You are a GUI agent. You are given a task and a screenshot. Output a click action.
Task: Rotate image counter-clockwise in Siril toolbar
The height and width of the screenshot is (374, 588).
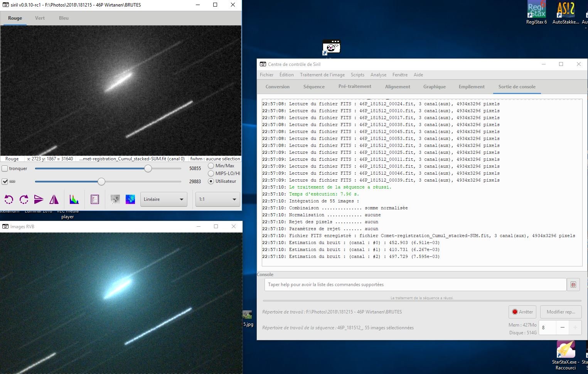click(9, 199)
